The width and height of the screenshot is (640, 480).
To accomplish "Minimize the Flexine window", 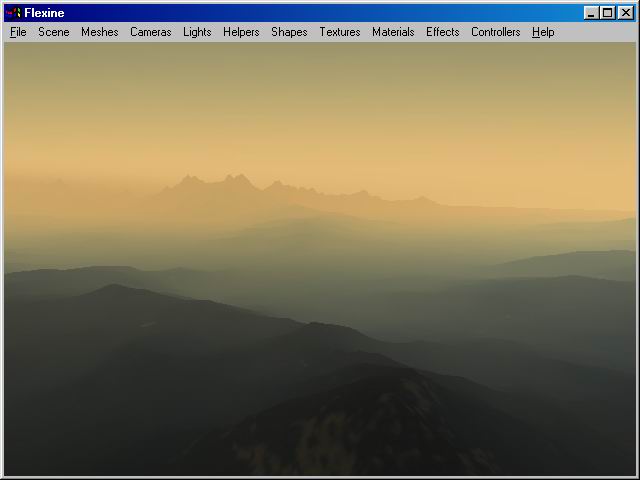I will click(x=591, y=13).
